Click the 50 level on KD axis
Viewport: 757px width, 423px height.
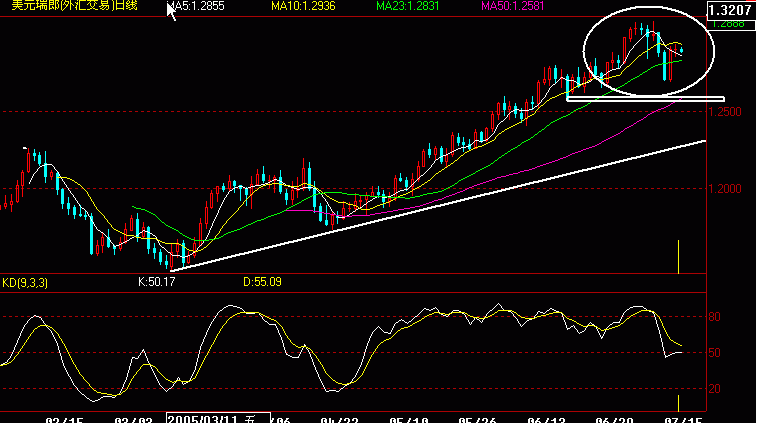pos(715,353)
